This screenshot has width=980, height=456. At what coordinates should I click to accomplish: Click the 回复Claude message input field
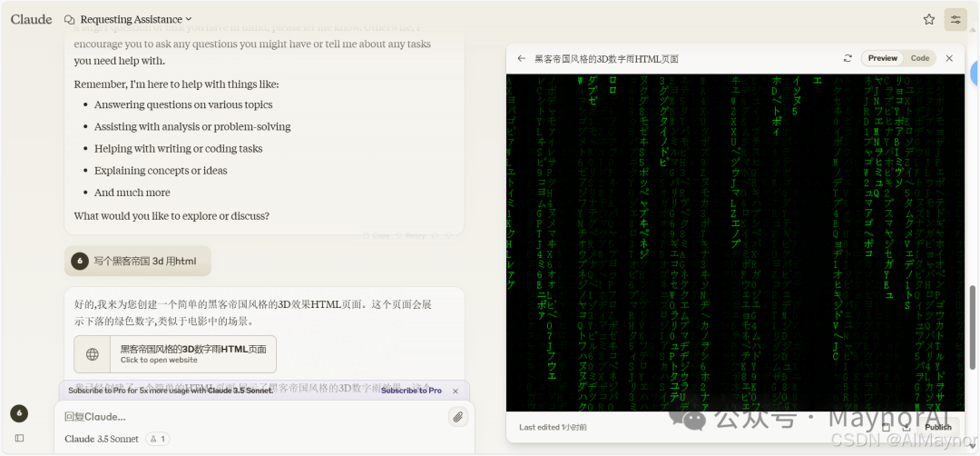tap(250, 417)
